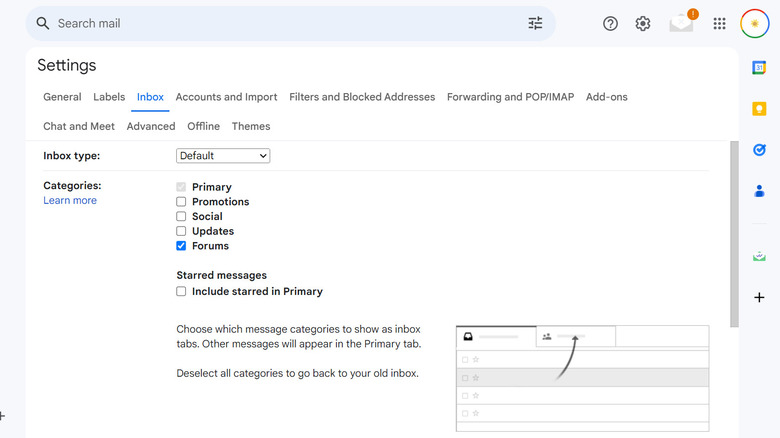Open Google Keep side panel
The image size is (780, 438).
[759, 109]
